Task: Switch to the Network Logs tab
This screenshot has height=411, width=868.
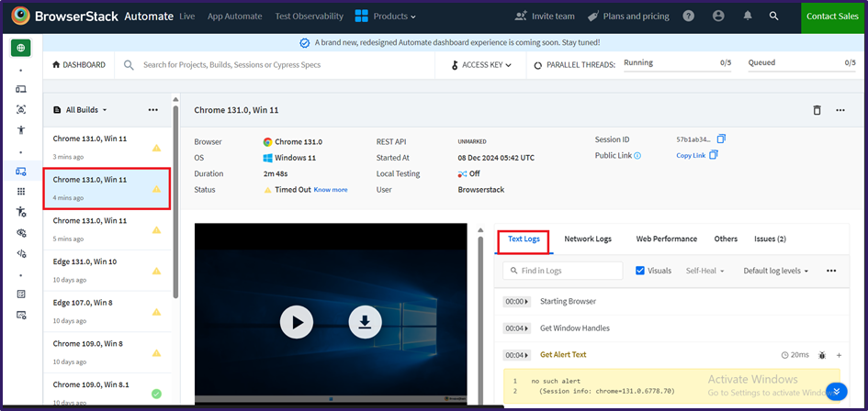Action: pos(587,239)
